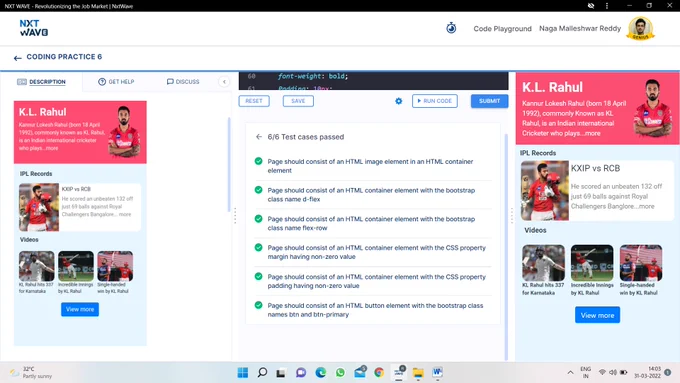The image size is (680, 383).
Task: Click the flex-row test case checkmark
Action: (258, 219)
